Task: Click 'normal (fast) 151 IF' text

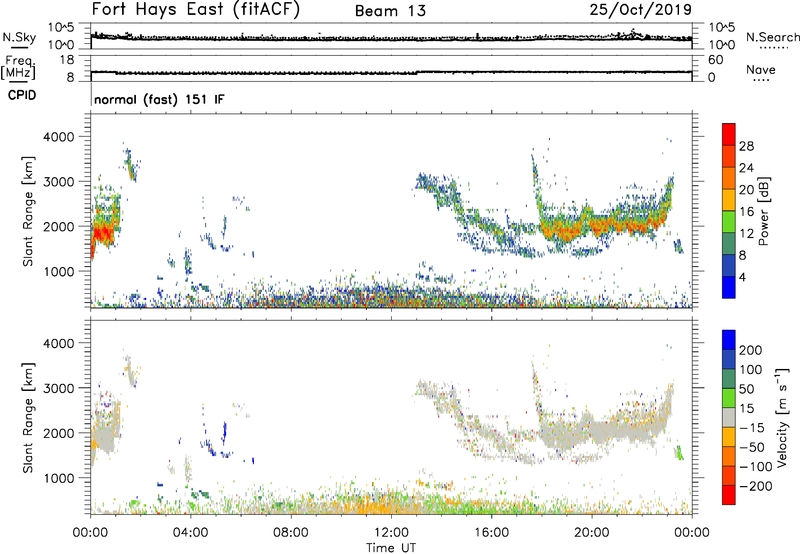Action: (x=159, y=99)
